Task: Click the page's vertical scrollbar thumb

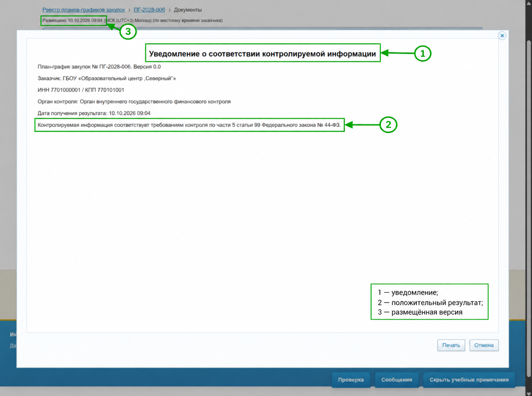Action: [x=529, y=209]
